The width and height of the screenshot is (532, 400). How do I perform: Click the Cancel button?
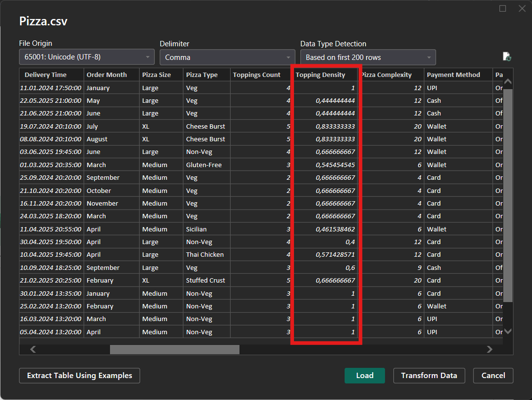[493, 376]
